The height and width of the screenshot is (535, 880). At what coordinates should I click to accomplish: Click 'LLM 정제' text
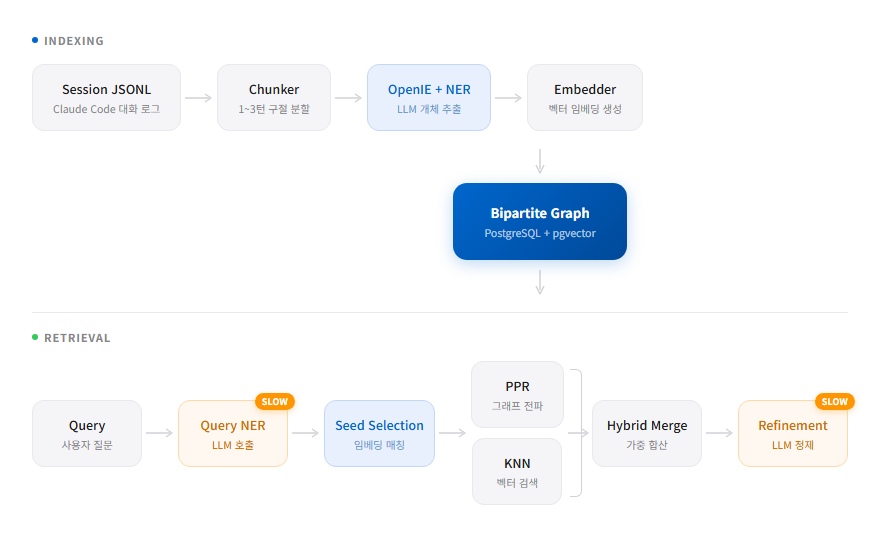pos(793,445)
